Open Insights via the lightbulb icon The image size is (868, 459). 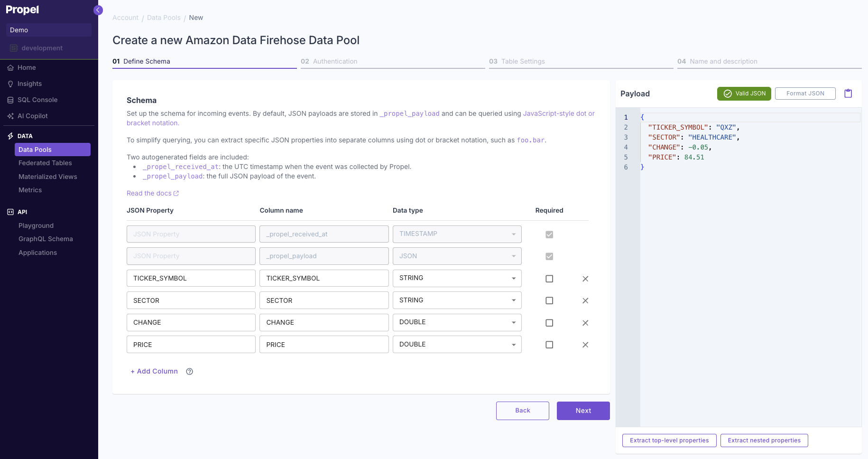coord(10,84)
